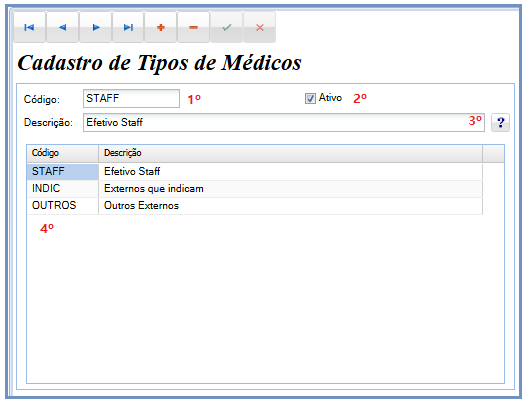Screen dimensions: 526x404
Task: Go to the next record
Action: coord(95,27)
